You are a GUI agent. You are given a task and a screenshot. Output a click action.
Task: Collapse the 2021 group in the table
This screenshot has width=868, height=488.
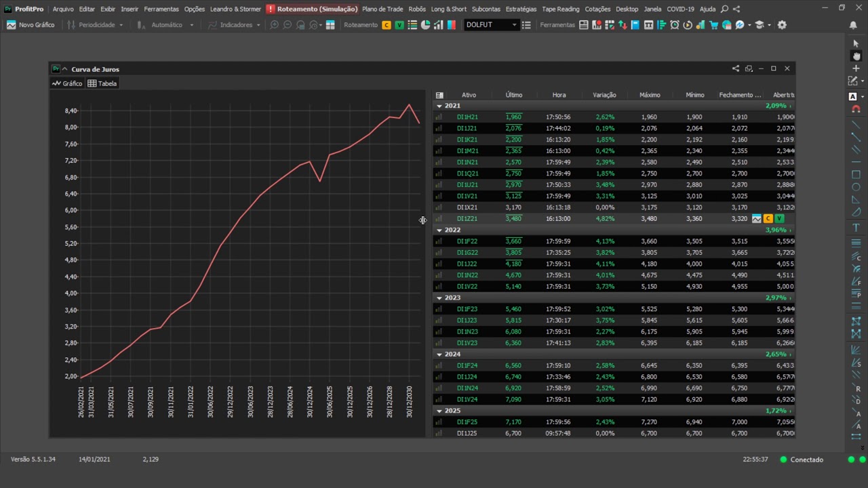[x=439, y=106]
